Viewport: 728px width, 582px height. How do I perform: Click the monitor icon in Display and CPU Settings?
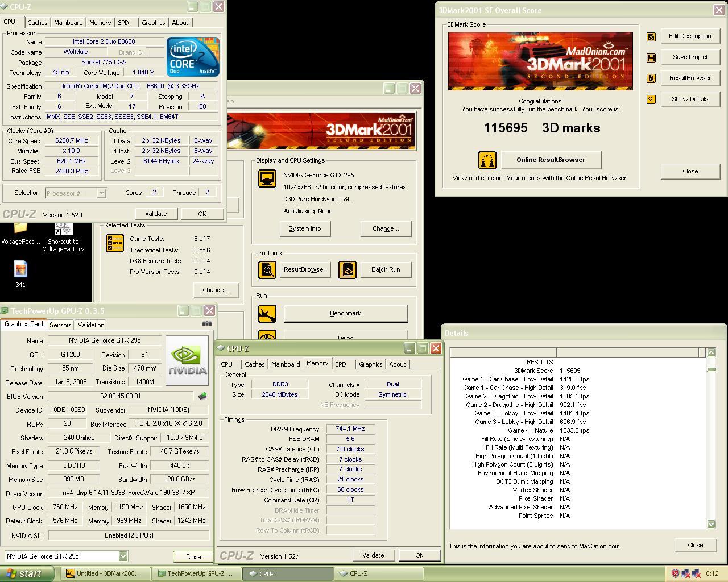(267, 179)
